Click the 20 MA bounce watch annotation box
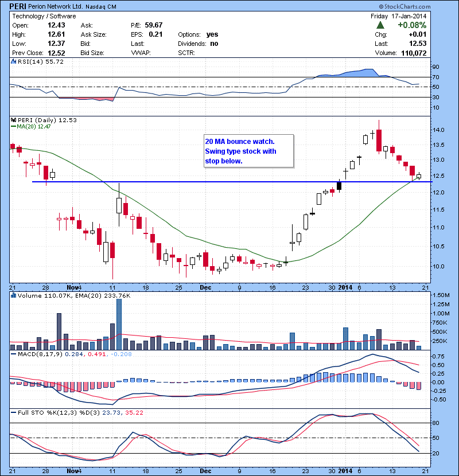Viewport: 459px width, 476px height. point(249,151)
